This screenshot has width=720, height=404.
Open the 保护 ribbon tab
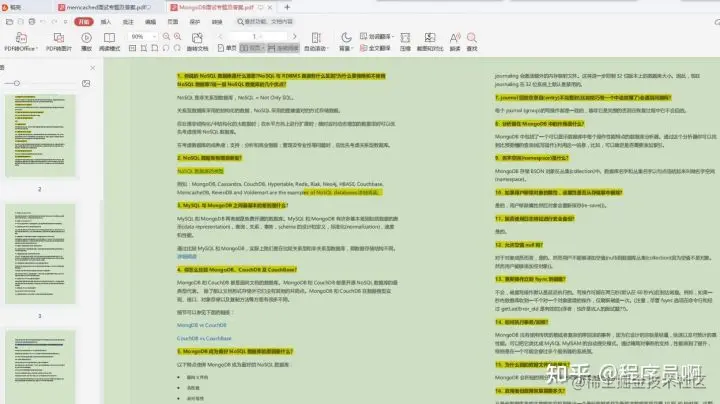(195, 22)
